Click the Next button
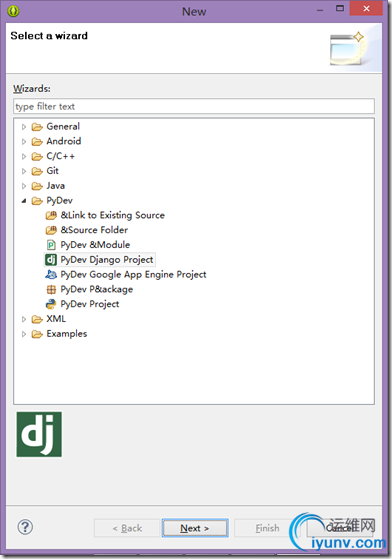This screenshot has width=392, height=559. click(195, 528)
